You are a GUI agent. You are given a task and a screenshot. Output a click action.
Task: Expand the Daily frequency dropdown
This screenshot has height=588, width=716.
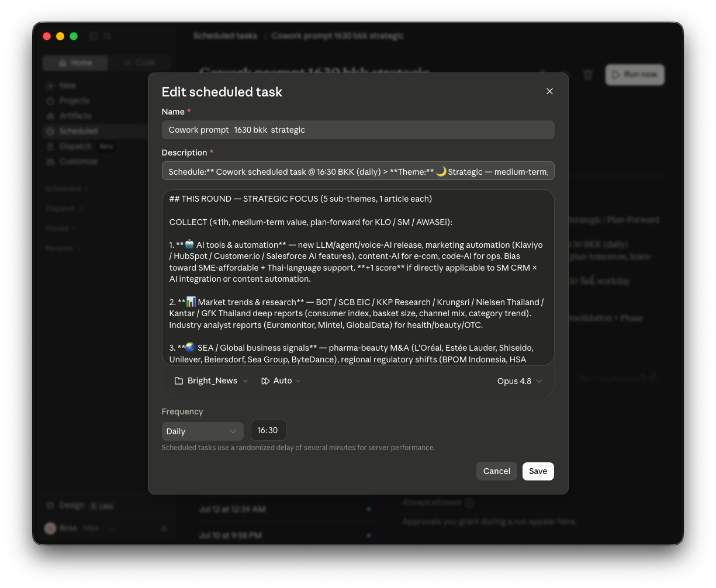(203, 431)
